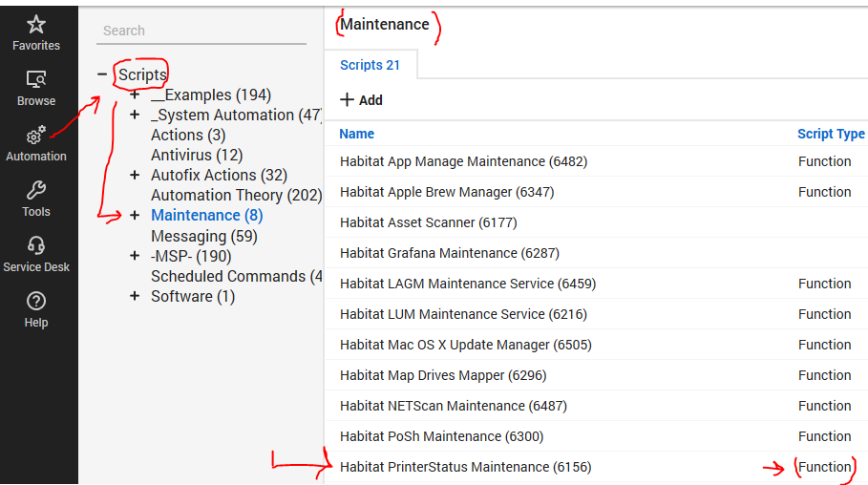868x485 pixels.
Task: Expand the __Examples (194) folder
Action: point(135,95)
